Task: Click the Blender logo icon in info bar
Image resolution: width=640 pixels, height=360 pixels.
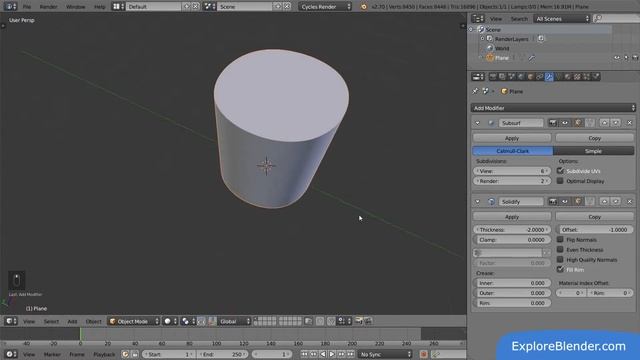Action: click(363, 7)
